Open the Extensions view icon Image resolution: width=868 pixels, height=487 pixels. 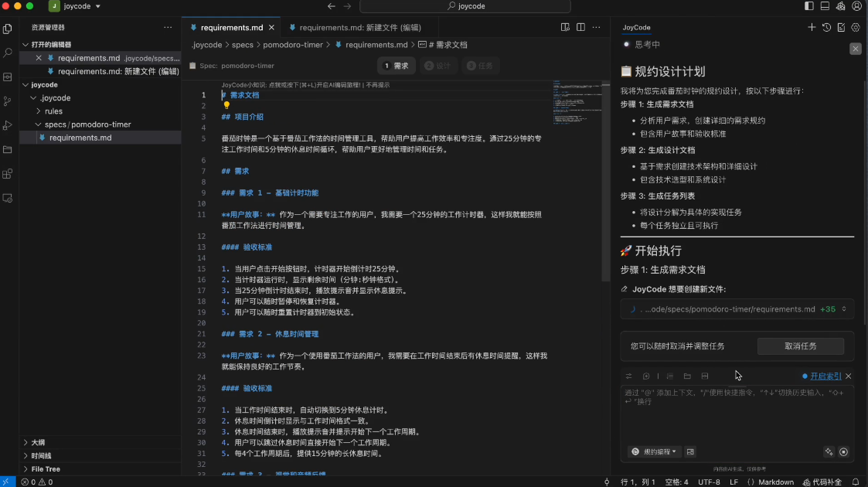(x=8, y=174)
